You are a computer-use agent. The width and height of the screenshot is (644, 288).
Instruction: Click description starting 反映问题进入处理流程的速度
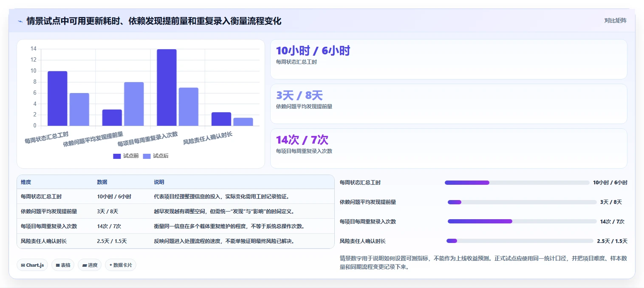[224, 241]
